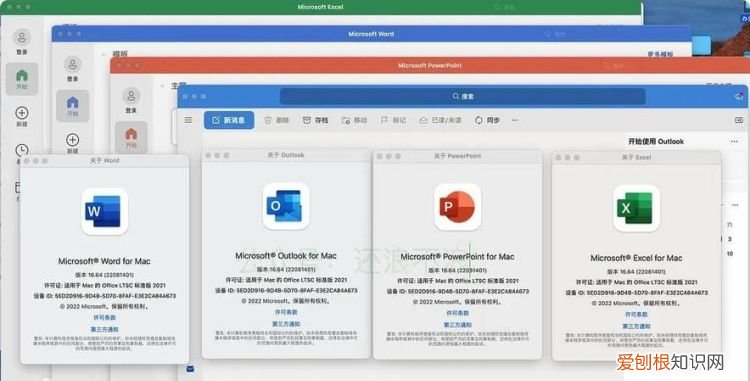
Task: Select the blue 开始 home icon in Word
Action: 73,102
